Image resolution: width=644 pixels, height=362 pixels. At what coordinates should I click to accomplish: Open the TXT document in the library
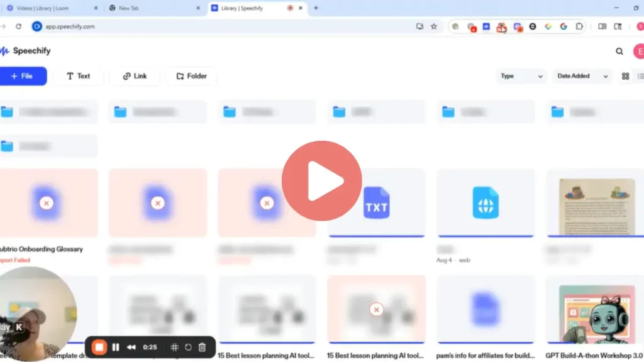tap(375, 201)
